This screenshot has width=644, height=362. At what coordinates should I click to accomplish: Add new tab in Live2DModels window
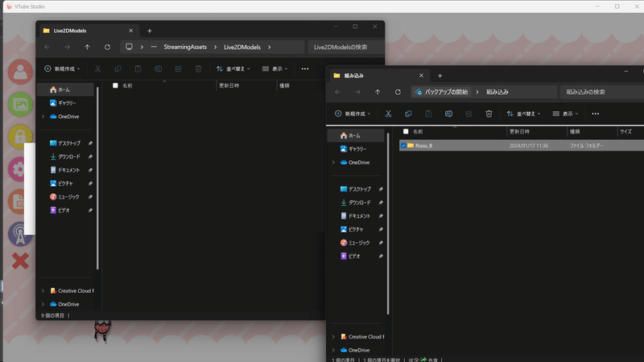pos(150,31)
